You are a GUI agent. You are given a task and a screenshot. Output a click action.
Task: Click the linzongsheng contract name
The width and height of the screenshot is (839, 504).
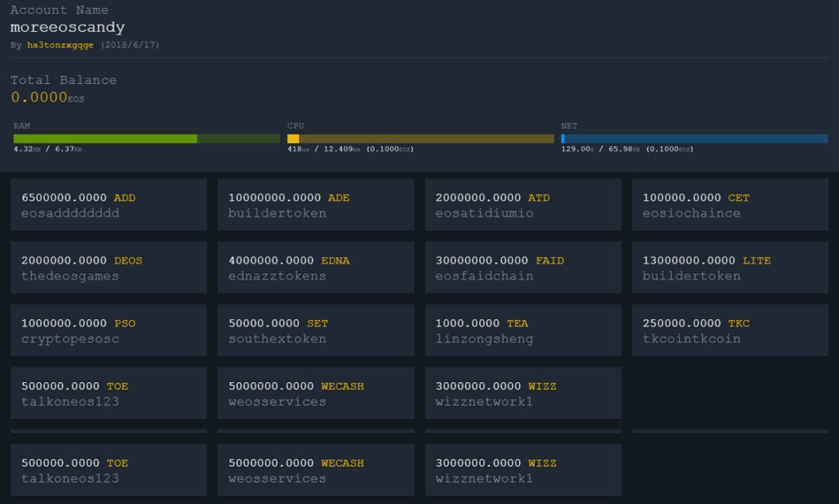point(484,339)
